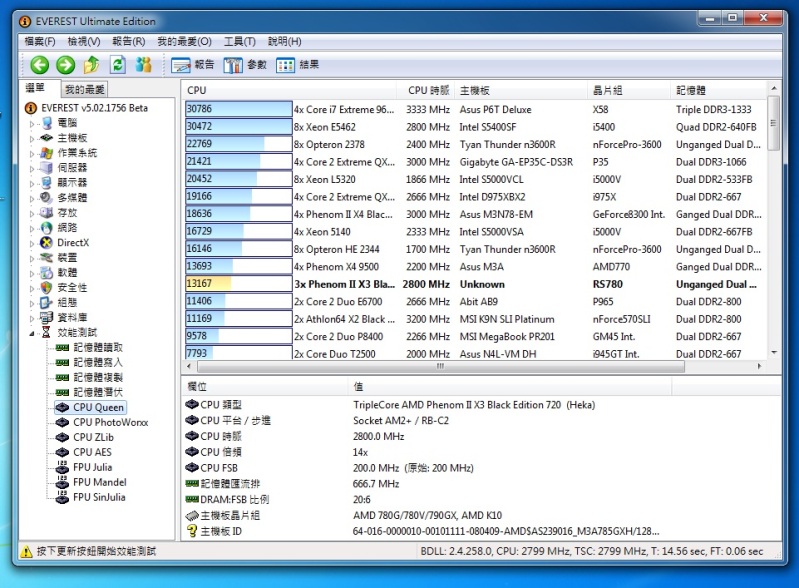Expand the 多媒體 tree node
The height and width of the screenshot is (588, 799).
pos(32,198)
